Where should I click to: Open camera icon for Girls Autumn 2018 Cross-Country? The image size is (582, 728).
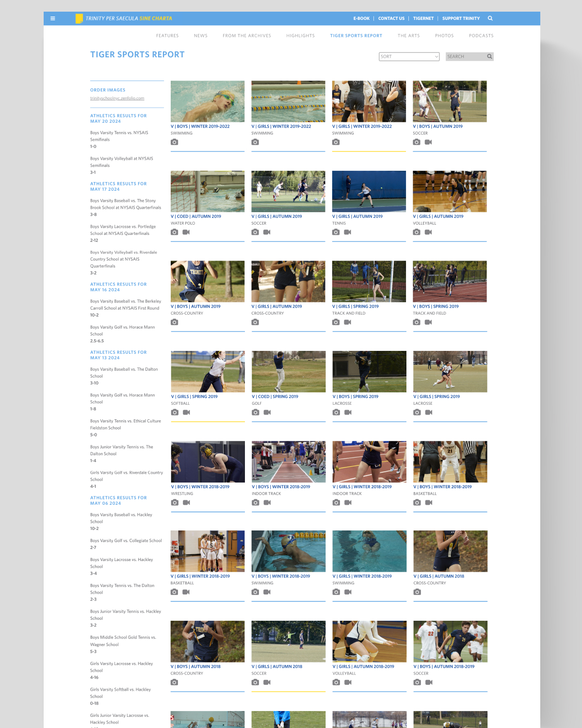pyautogui.click(x=417, y=592)
